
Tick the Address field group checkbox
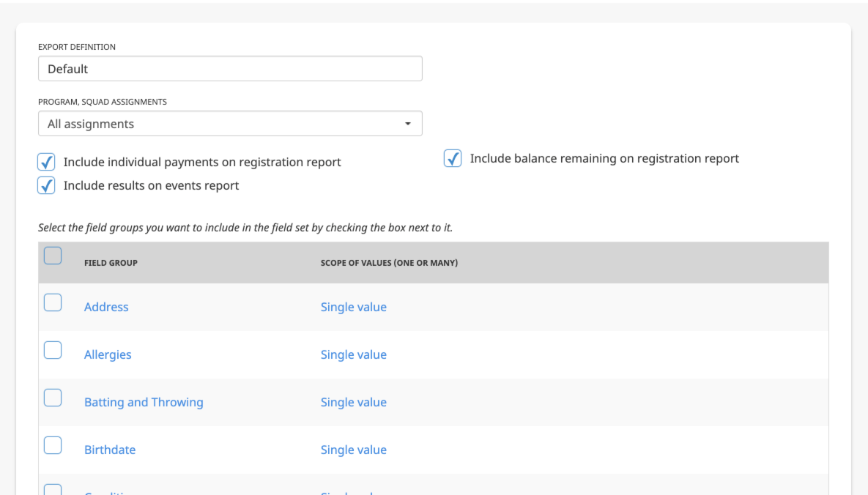(53, 303)
